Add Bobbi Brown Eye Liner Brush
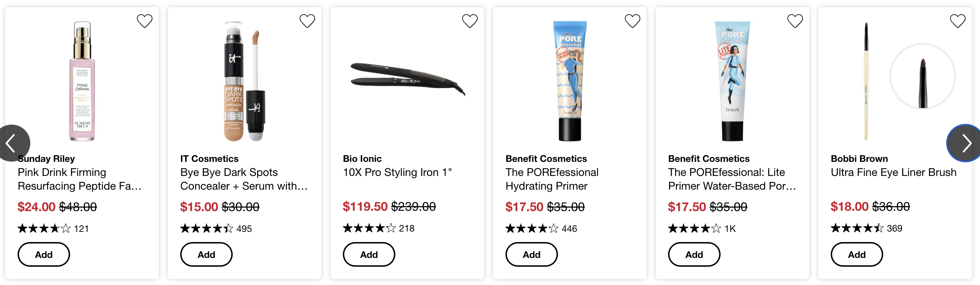The height and width of the screenshot is (285, 980). point(857,254)
